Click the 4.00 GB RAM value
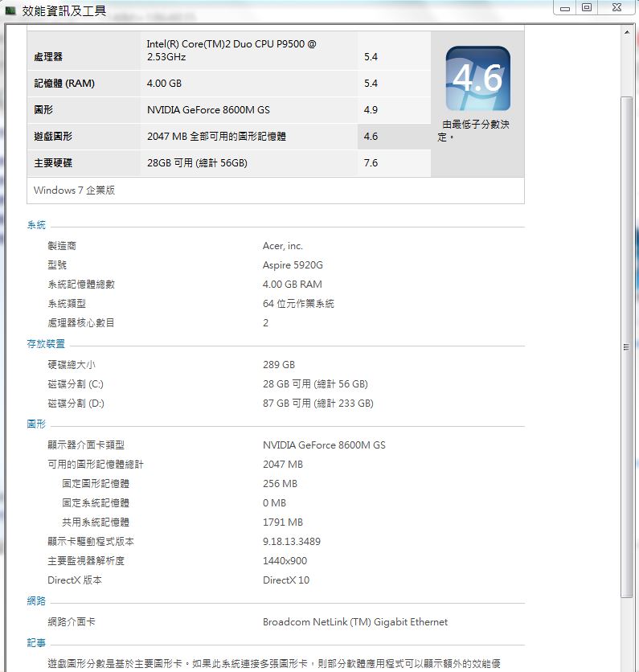The height and width of the screenshot is (672, 639). coord(293,284)
